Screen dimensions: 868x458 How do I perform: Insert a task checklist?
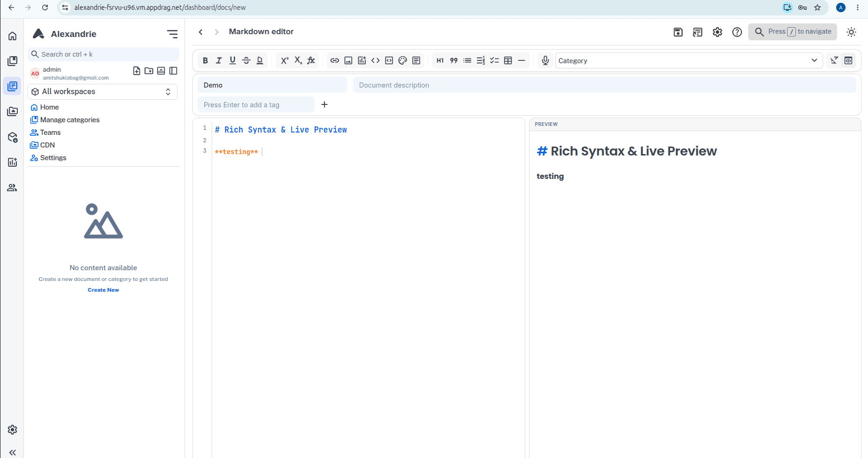494,60
